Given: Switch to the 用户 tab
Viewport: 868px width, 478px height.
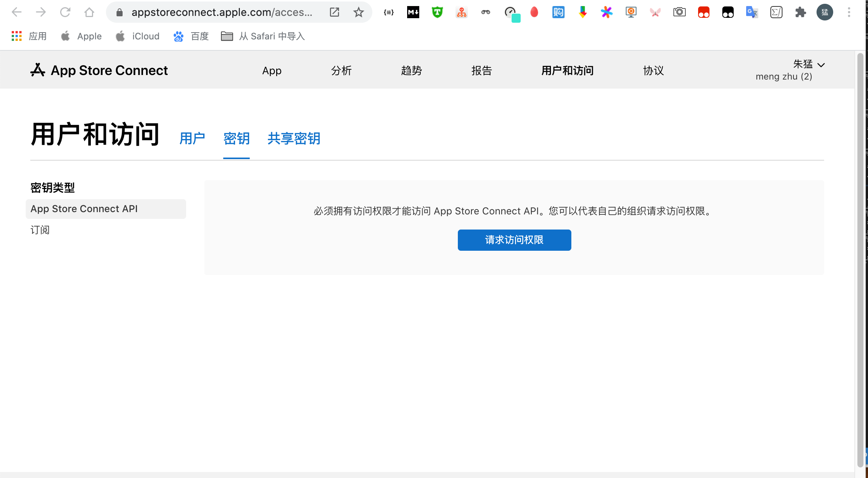Looking at the screenshot, I should click(192, 139).
